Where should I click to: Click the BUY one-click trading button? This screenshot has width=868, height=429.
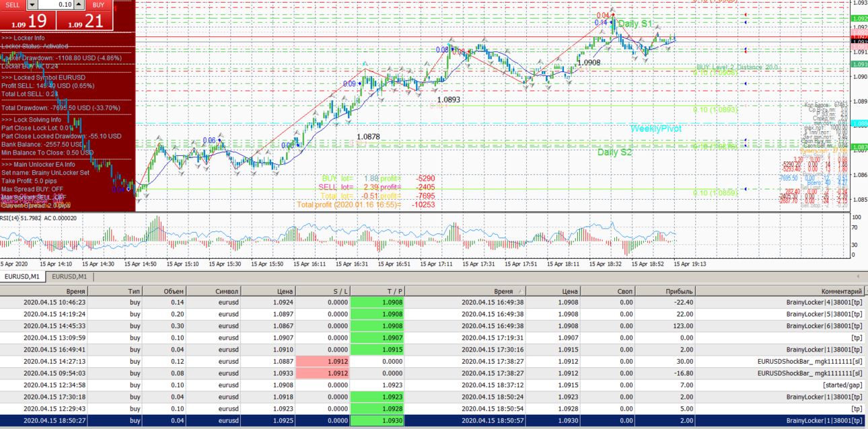(x=99, y=5)
